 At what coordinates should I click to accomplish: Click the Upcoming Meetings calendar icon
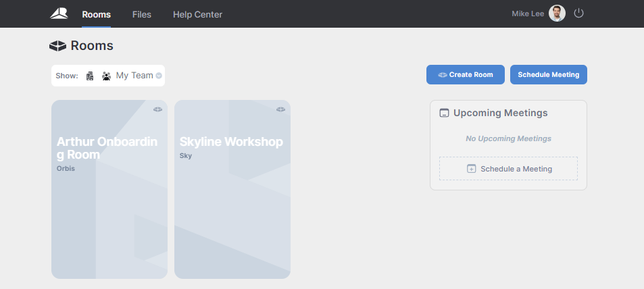[444, 113]
